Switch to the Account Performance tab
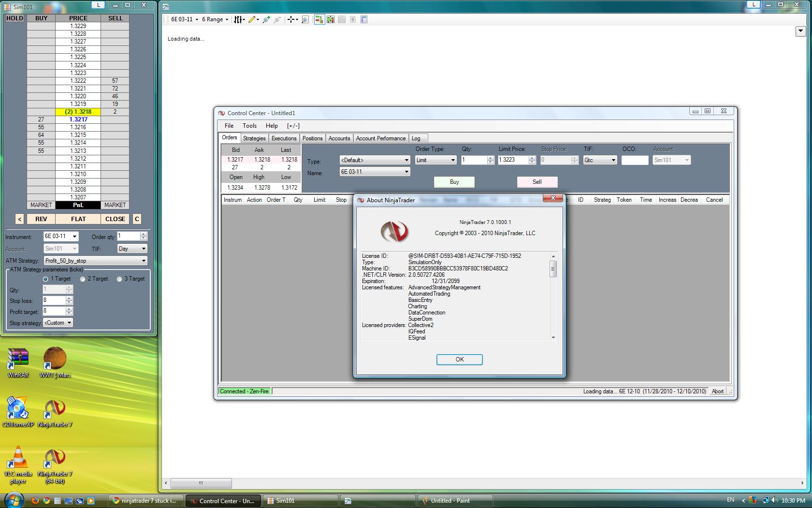Viewport: 812px width, 508px height. [x=381, y=138]
